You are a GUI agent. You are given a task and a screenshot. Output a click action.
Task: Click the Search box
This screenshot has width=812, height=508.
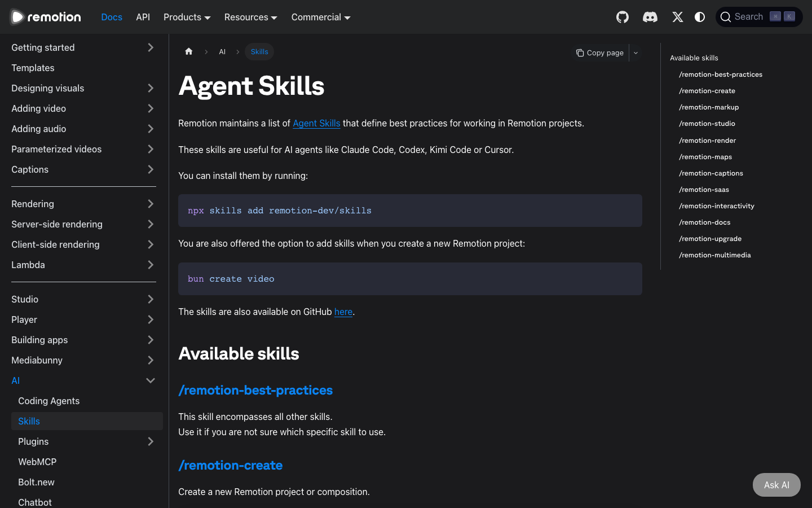pos(759,17)
